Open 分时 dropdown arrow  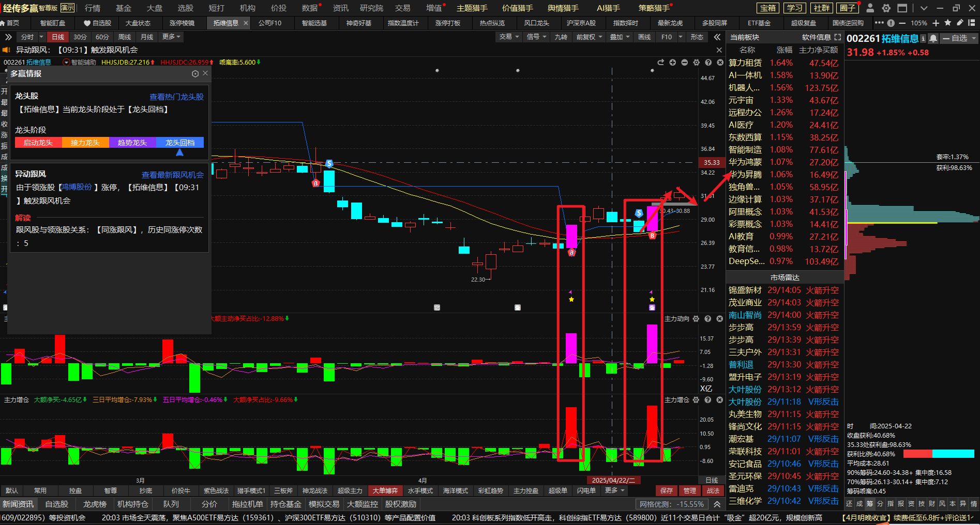41,37
